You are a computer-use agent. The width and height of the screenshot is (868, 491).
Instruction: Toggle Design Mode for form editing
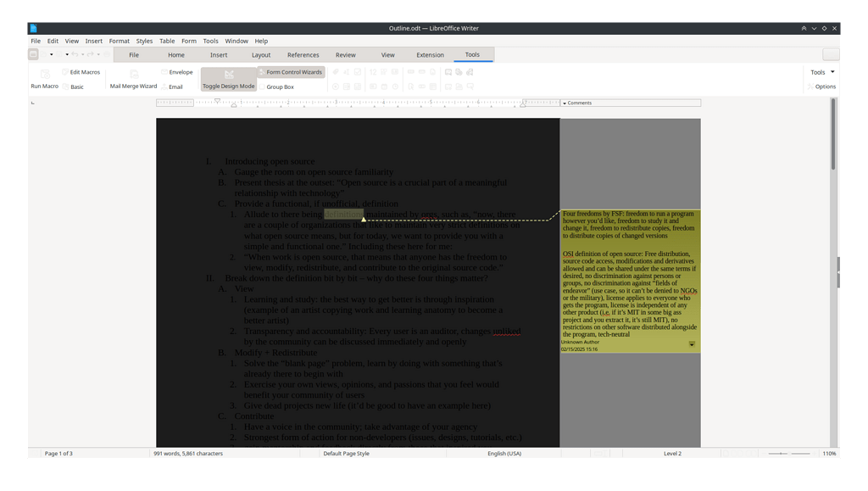(228, 81)
